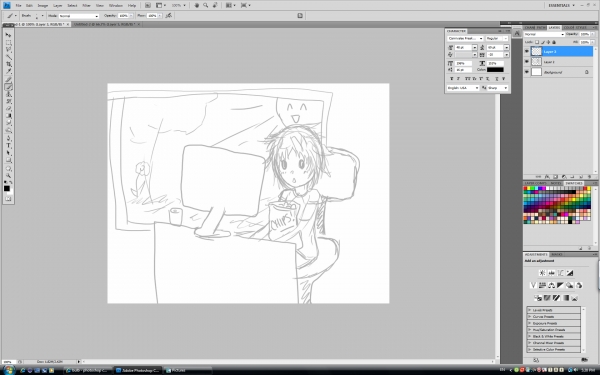This screenshot has width=600, height=375.
Task: Enable lock transparent pixels checkbox
Action: 537,42
